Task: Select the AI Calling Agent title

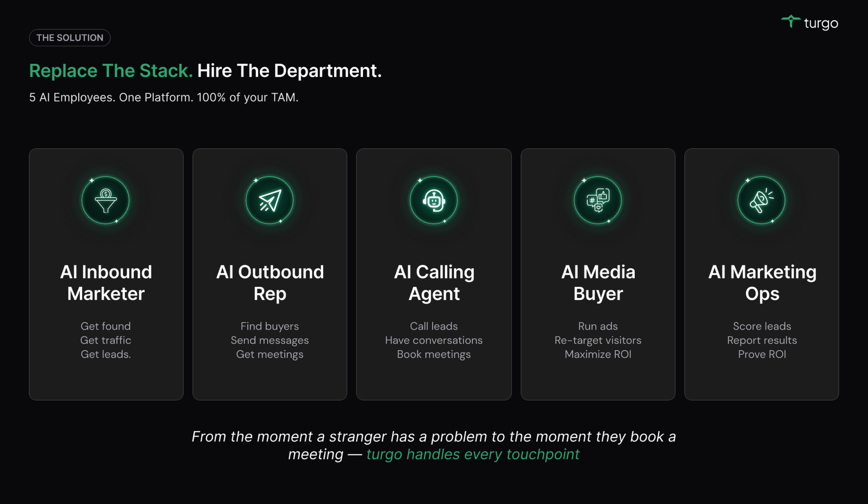Action: click(434, 283)
